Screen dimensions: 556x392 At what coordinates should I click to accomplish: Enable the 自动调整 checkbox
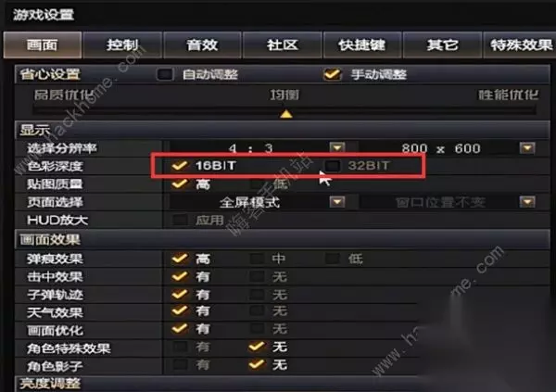pos(165,74)
